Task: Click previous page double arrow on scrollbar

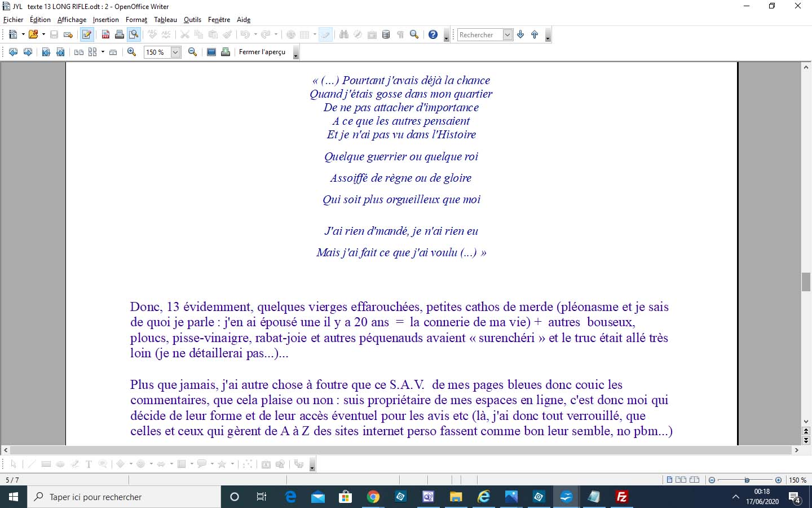Action: pyautogui.click(x=806, y=431)
